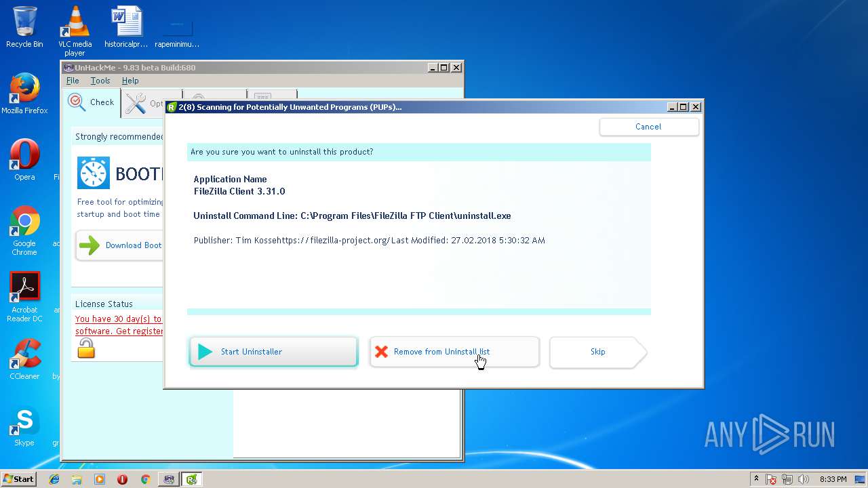The width and height of the screenshot is (868, 488).
Task: Show hidden tray icons arrow
Action: 757,479
